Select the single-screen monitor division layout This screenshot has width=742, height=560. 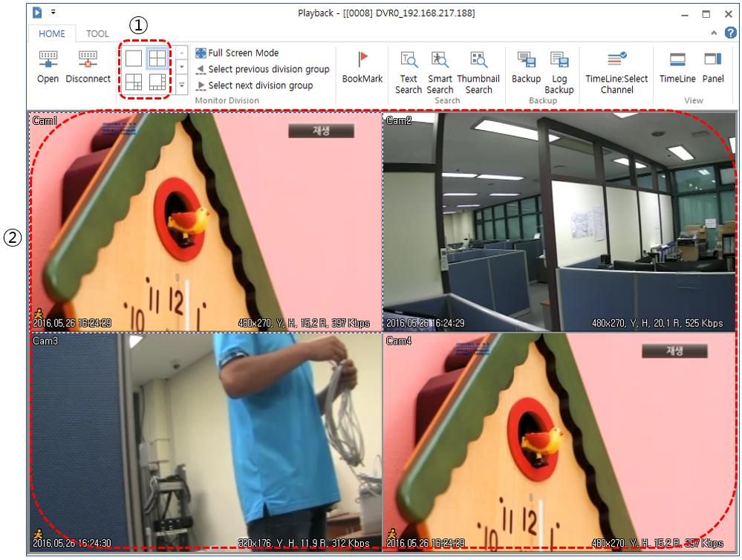point(134,59)
